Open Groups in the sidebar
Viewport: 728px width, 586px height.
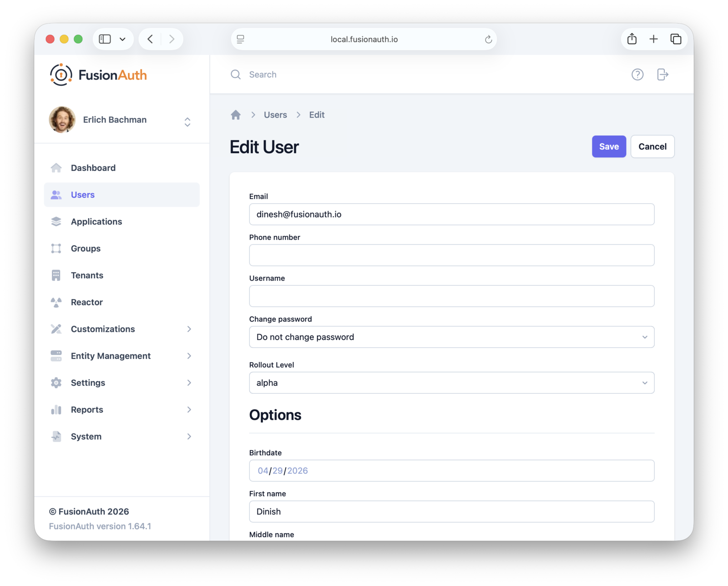122,248
